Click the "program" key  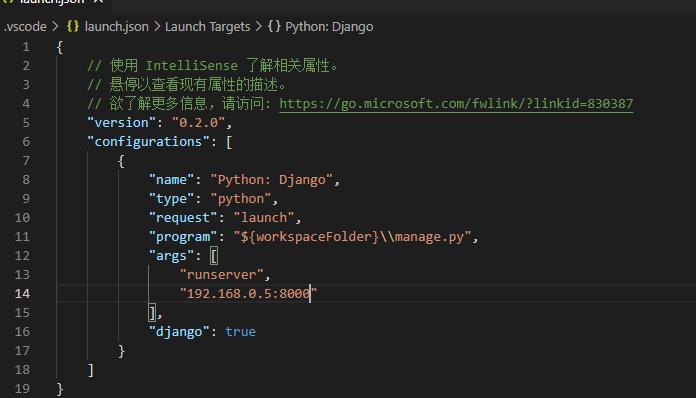click(183, 237)
